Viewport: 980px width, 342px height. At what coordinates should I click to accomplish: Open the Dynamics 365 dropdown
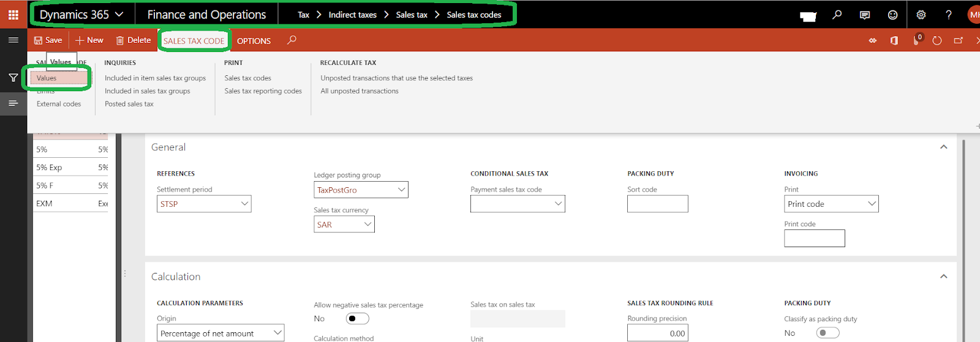click(x=81, y=15)
